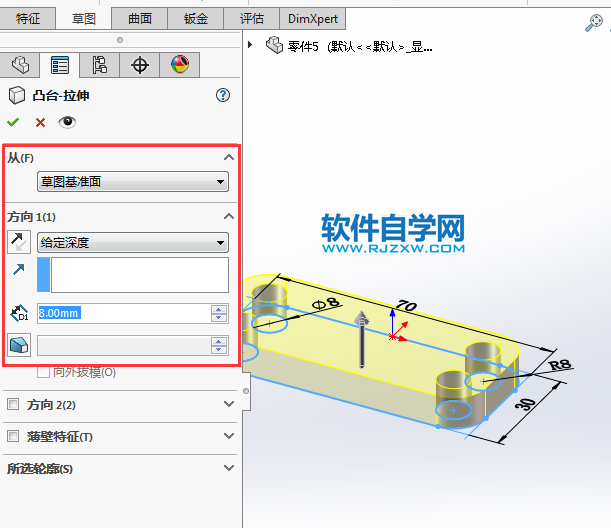Click the zoom to fit magnifier icon
Image resolution: width=611 pixels, height=528 pixels.
[594, 23]
